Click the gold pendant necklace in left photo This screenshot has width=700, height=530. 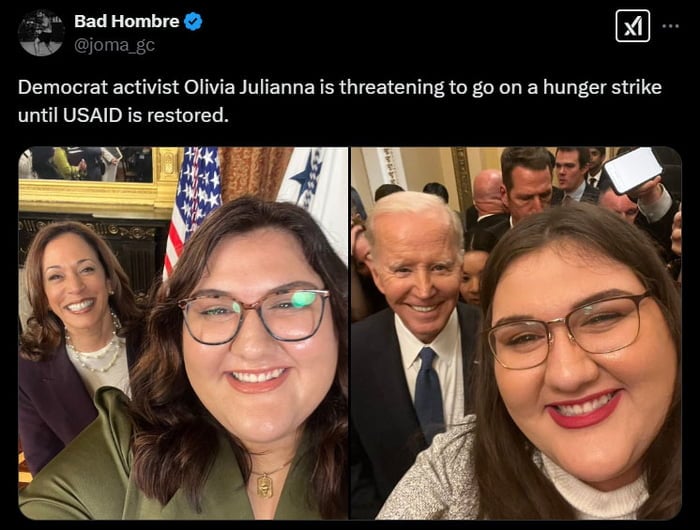[267, 481]
